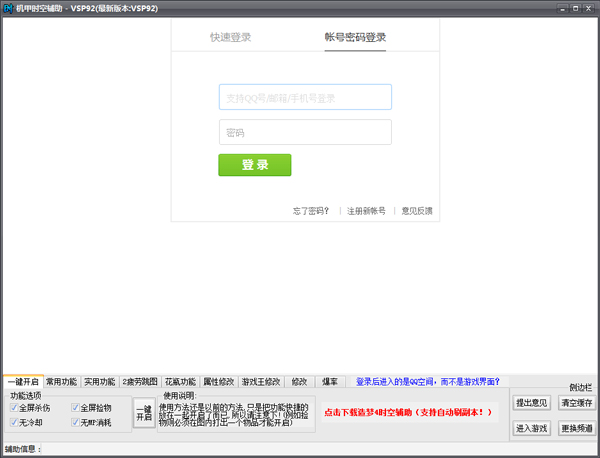Enable the 全屏捡物 option

[75, 408]
